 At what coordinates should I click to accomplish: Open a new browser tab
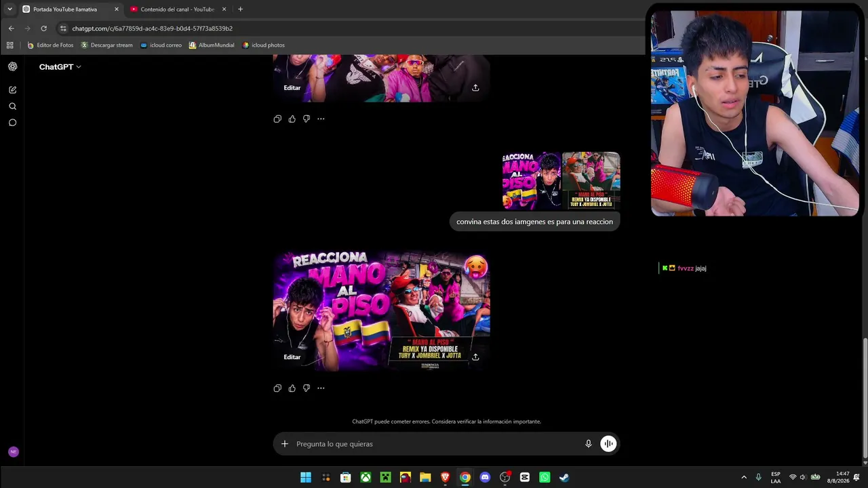coord(240,9)
